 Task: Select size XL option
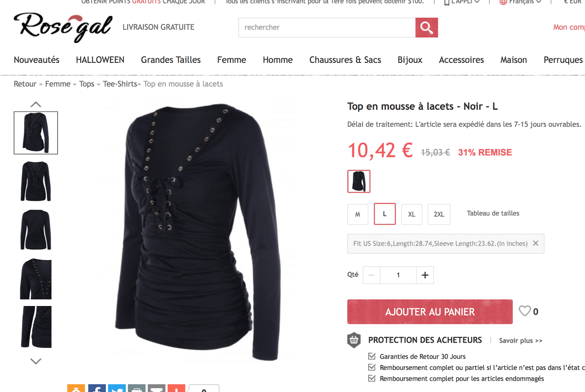(412, 214)
